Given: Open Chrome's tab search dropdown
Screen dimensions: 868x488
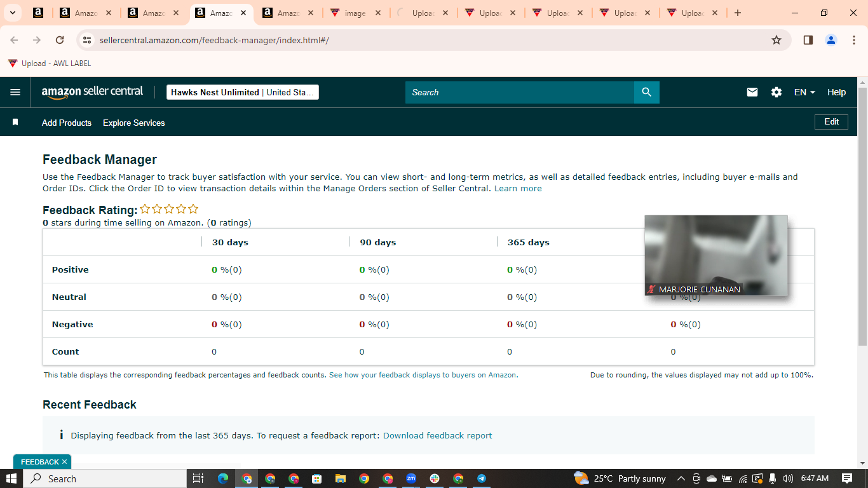Looking at the screenshot, I should tap(12, 13).
